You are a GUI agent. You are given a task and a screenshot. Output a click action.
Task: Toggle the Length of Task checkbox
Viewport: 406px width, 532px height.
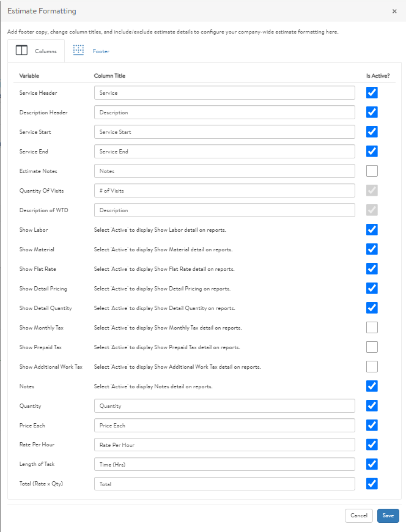click(x=372, y=464)
